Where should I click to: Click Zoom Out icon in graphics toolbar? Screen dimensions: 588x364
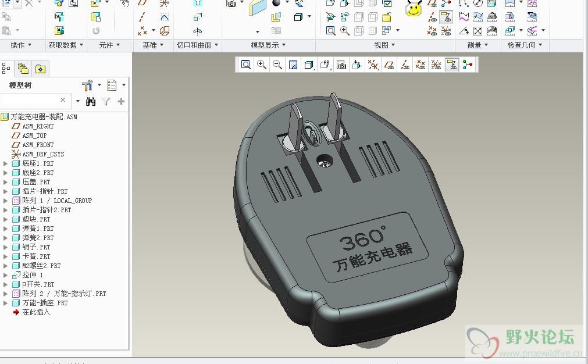(277, 65)
